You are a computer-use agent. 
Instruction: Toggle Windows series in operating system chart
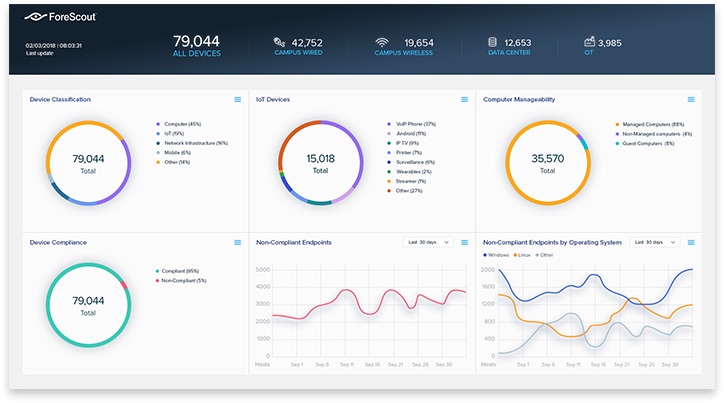pyautogui.click(x=497, y=255)
